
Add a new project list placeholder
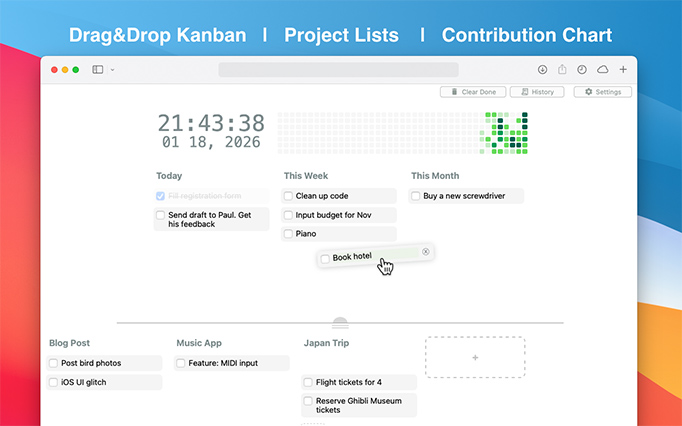pyautogui.click(x=474, y=357)
